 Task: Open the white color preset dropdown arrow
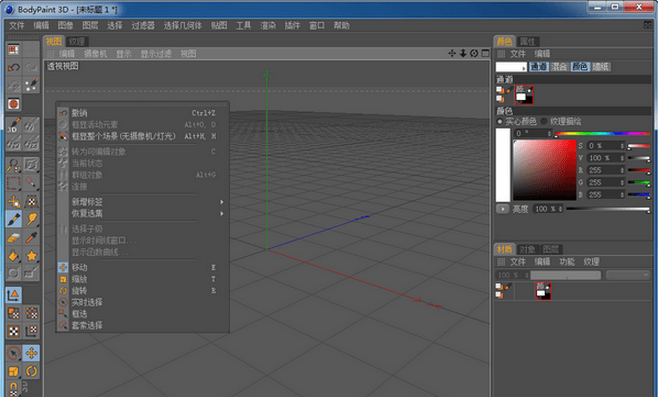523,68
